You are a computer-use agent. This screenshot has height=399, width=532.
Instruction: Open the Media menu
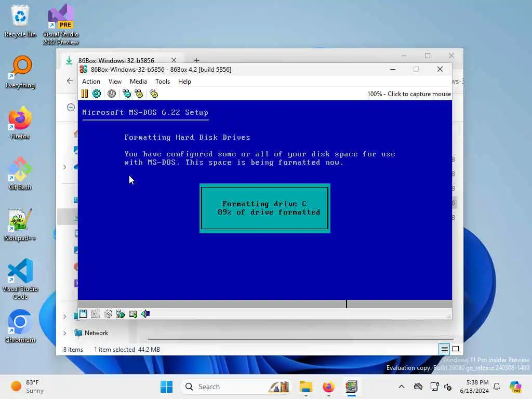click(138, 82)
